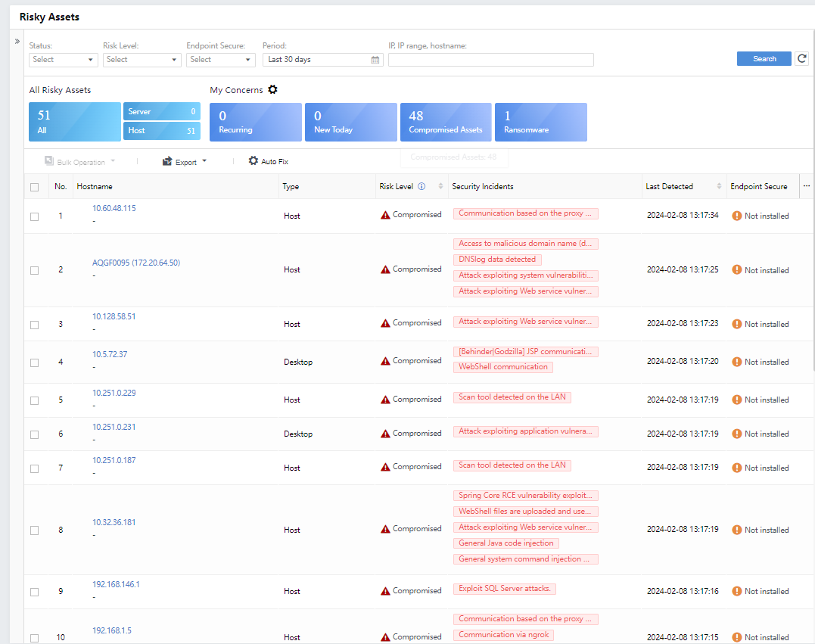The image size is (815, 644).
Task: Expand the Risk Level dropdown filter
Action: 142,60
